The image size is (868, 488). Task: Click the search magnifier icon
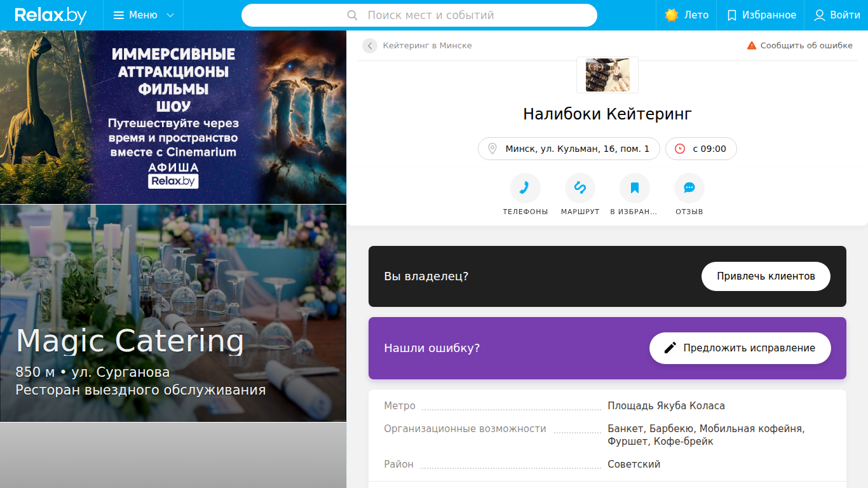coord(353,15)
